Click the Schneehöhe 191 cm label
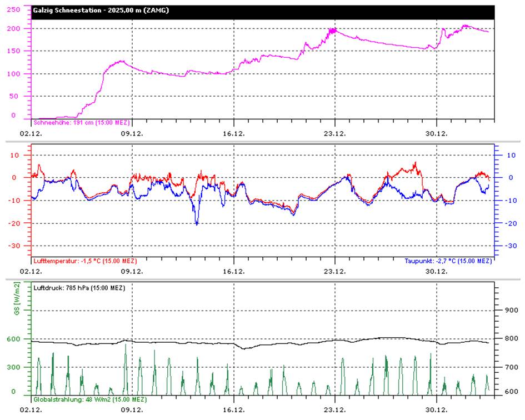525x420 pixels. point(81,123)
